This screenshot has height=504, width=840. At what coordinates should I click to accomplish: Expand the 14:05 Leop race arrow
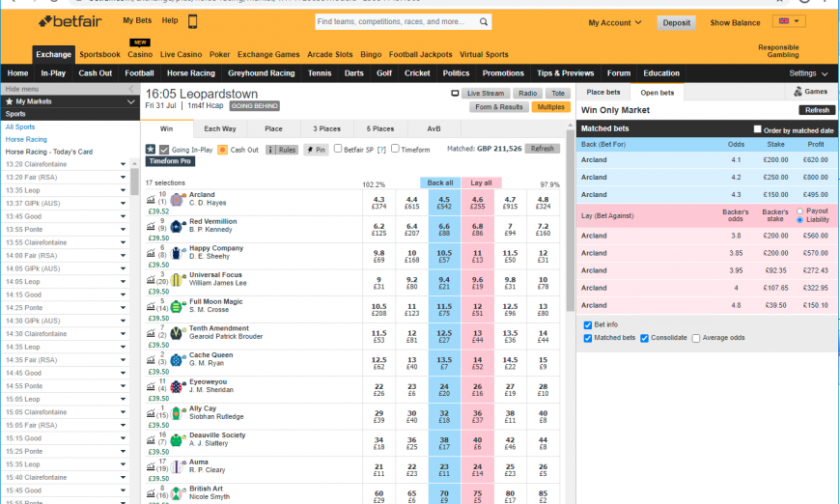pos(124,282)
